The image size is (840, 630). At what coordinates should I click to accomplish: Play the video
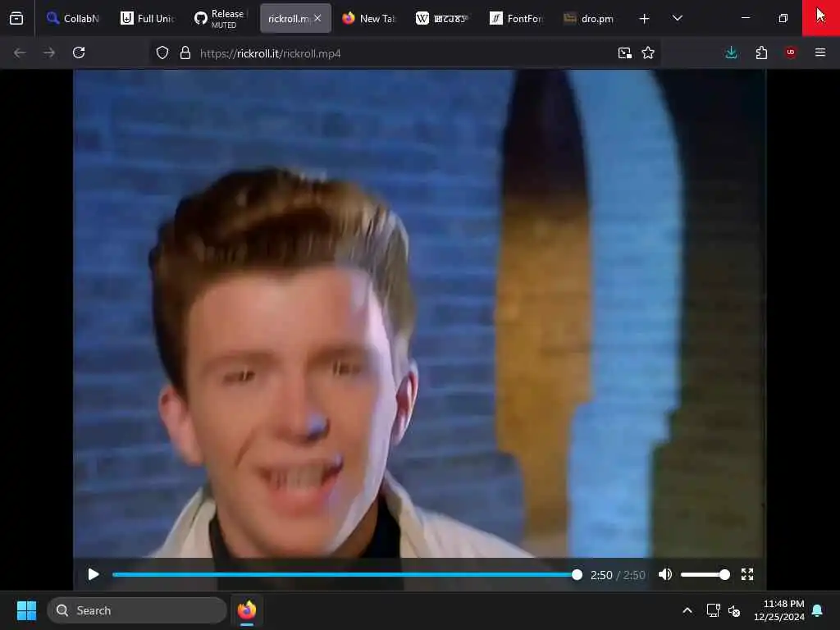[x=94, y=575]
